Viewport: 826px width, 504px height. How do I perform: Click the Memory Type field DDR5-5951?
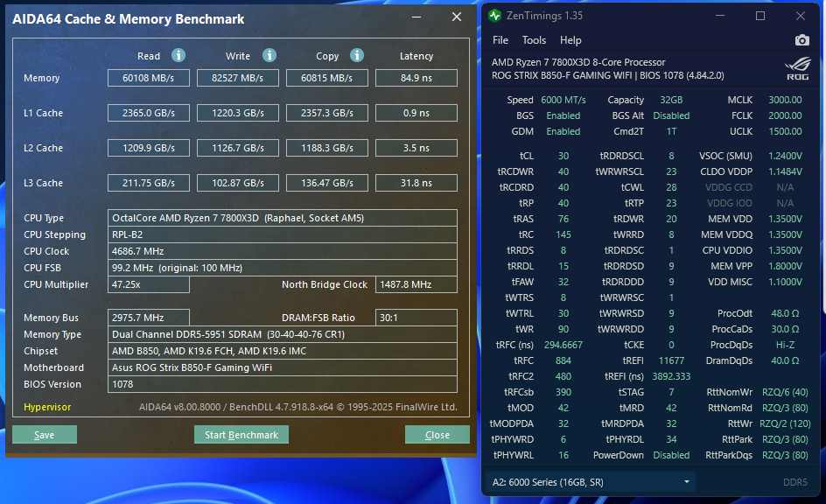[x=283, y=334]
